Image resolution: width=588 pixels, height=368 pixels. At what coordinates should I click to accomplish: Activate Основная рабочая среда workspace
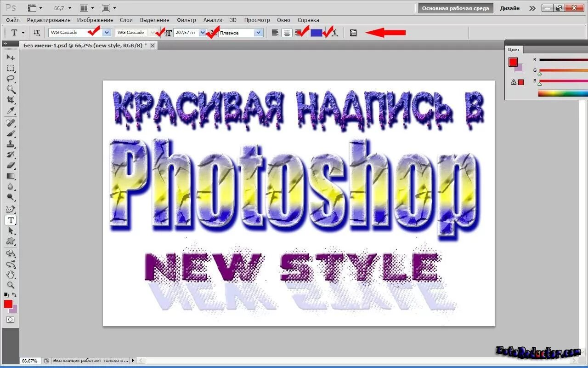pyautogui.click(x=456, y=8)
